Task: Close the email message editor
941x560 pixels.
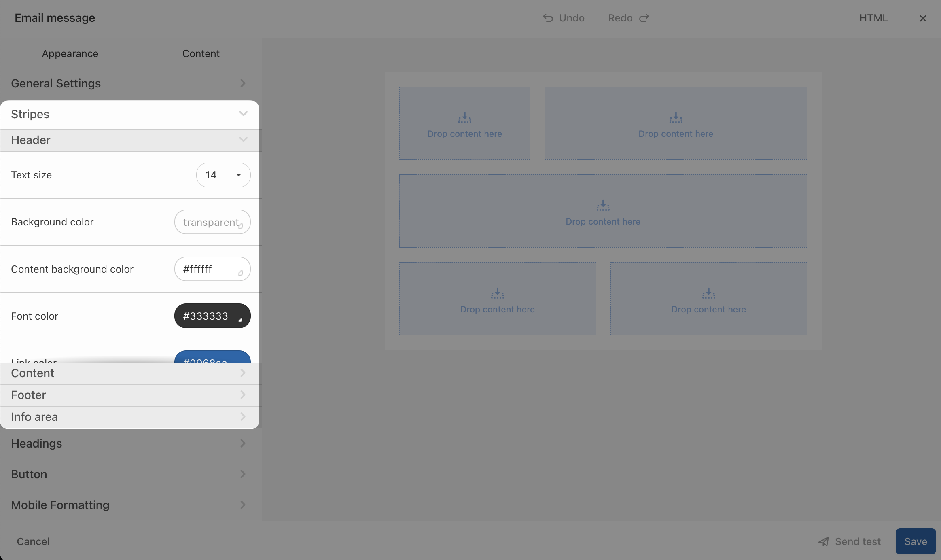Action: coord(923,18)
